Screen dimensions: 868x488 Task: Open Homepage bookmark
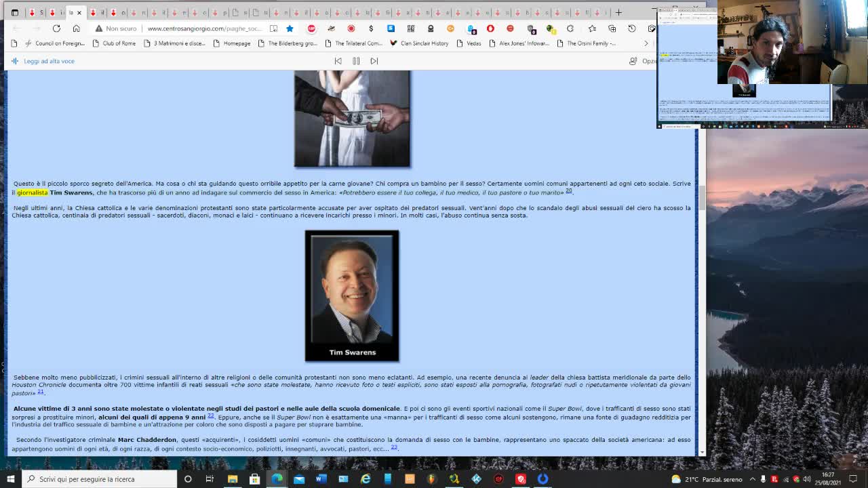(231, 43)
